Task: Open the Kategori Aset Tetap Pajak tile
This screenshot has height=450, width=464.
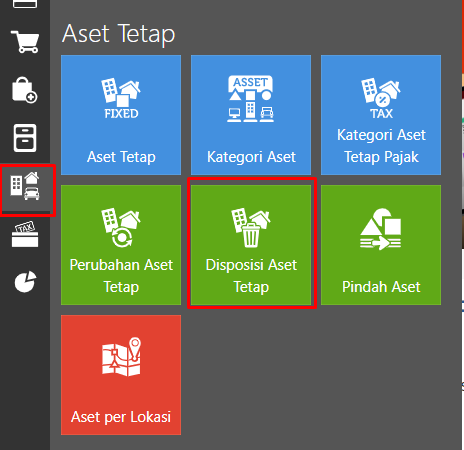Action: 381,115
